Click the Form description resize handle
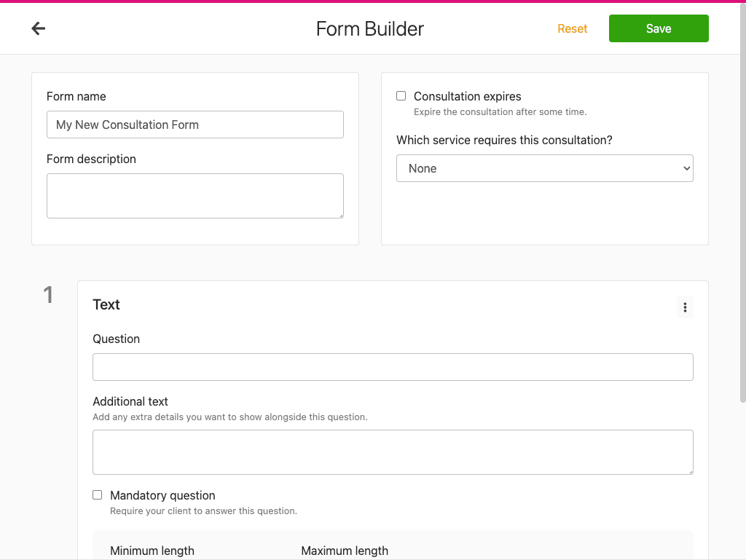The width and height of the screenshot is (746, 560). tap(339, 214)
